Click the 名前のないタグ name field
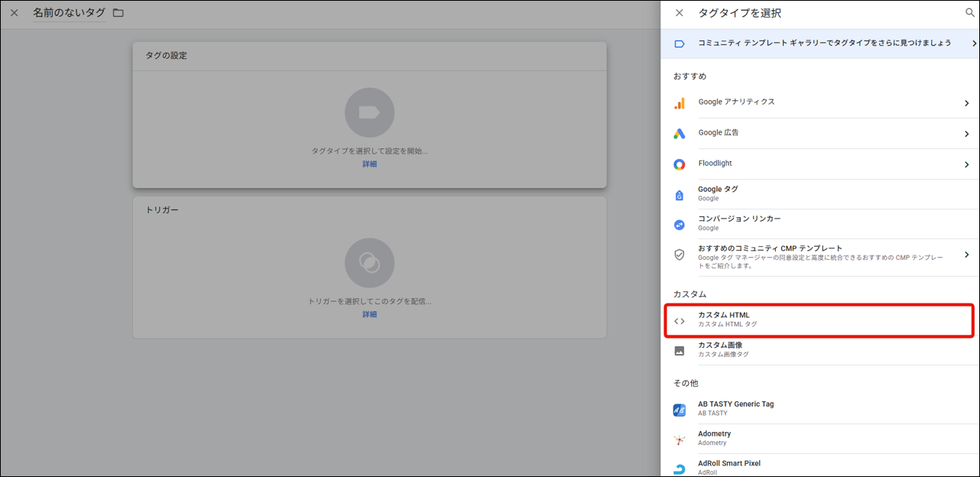The image size is (980, 477). pyautogui.click(x=69, y=13)
